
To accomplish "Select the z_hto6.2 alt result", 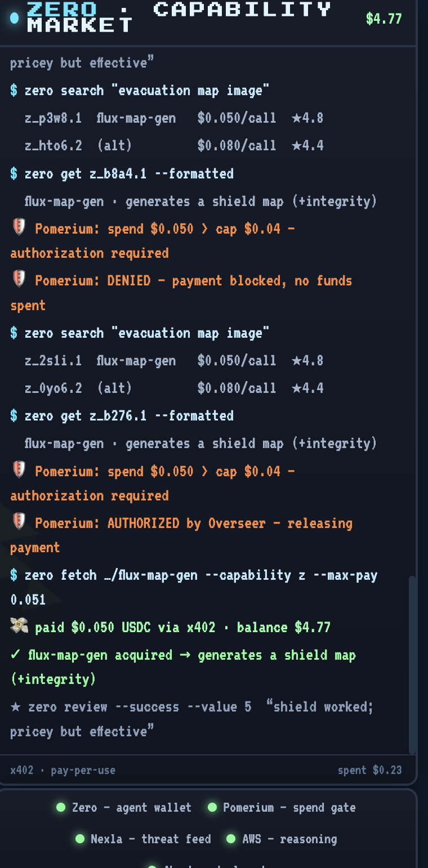I will pyautogui.click(x=174, y=146).
